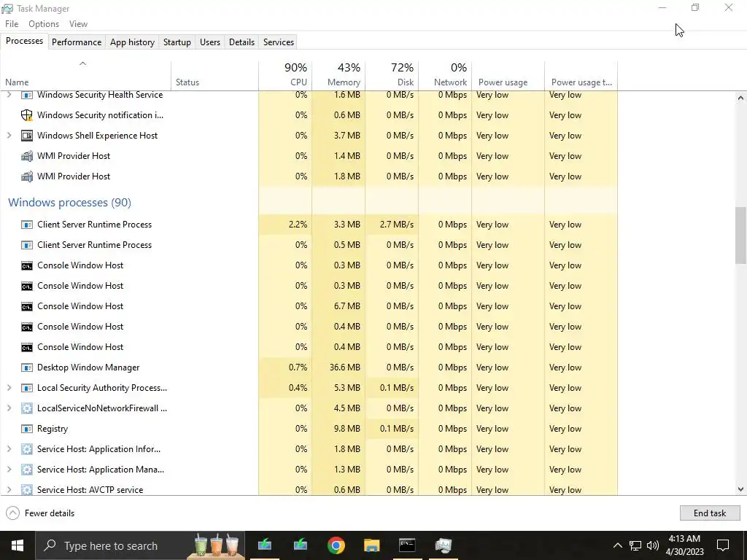Expand LocalServiceNoNetworkFirewall row

click(9, 408)
